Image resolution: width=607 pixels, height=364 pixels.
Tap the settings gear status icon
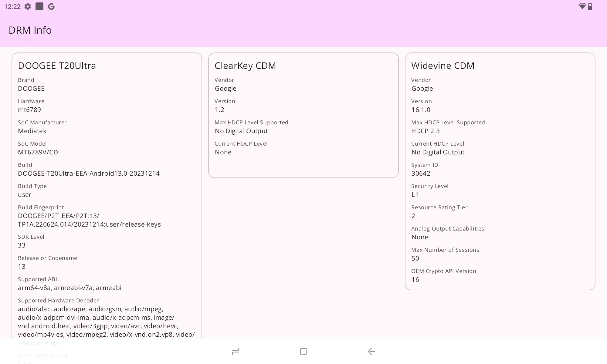(x=28, y=6)
